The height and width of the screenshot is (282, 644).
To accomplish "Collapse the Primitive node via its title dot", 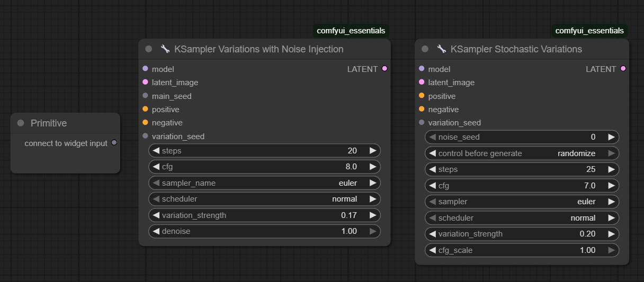I will [x=21, y=123].
